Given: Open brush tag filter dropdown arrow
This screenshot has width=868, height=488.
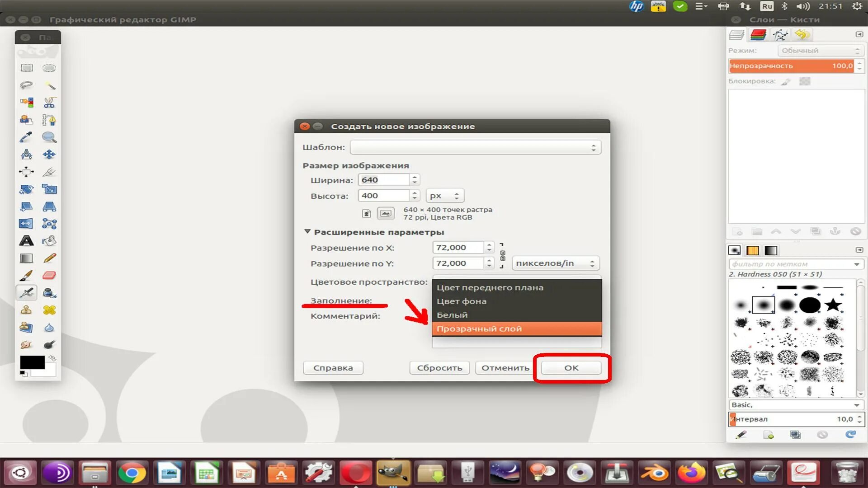Looking at the screenshot, I should click(x=857, y=264).
